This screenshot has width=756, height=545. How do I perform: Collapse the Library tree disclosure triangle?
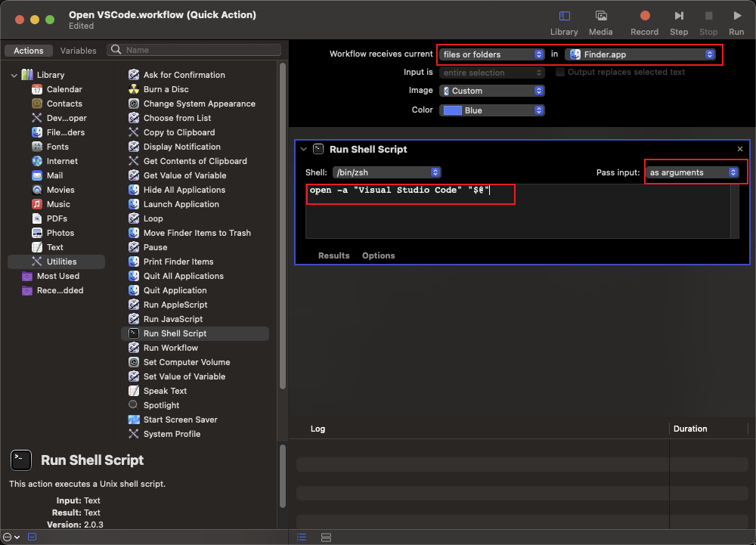(x=14, y=75)
